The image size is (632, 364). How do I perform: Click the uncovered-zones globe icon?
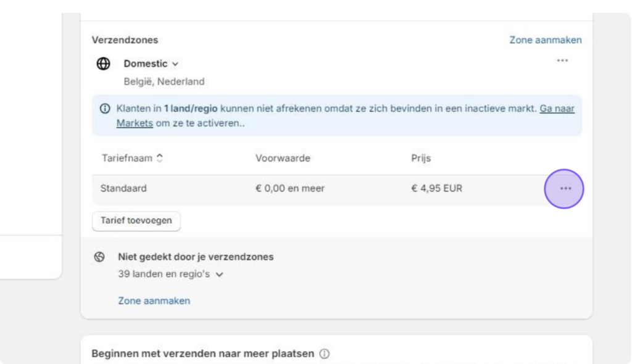pyautogui.click(x=99, y=257)
